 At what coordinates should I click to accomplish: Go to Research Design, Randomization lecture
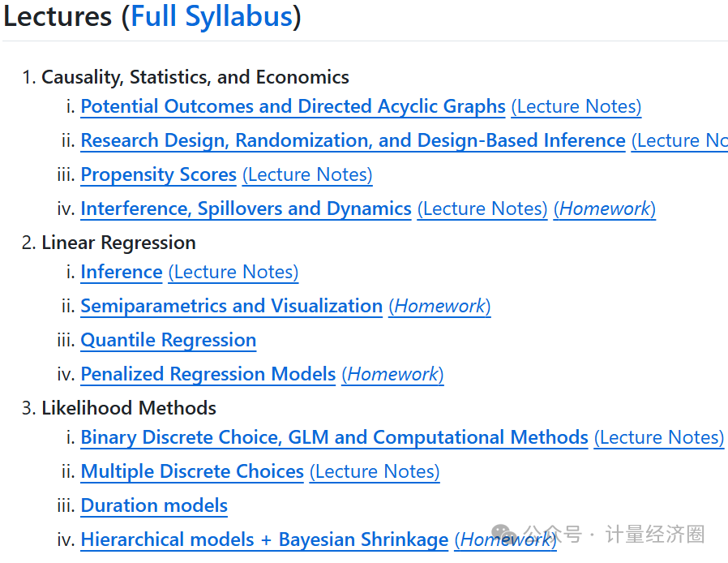[x=353, y=140]
